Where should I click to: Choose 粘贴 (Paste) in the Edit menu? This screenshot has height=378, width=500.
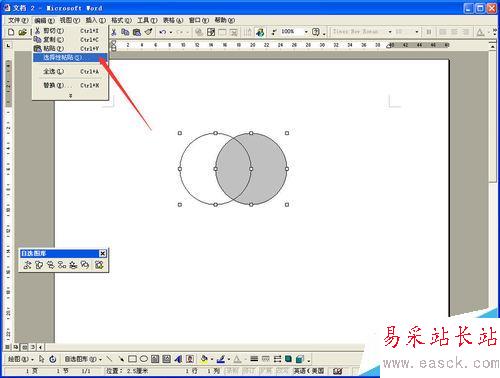click(70, 49)
